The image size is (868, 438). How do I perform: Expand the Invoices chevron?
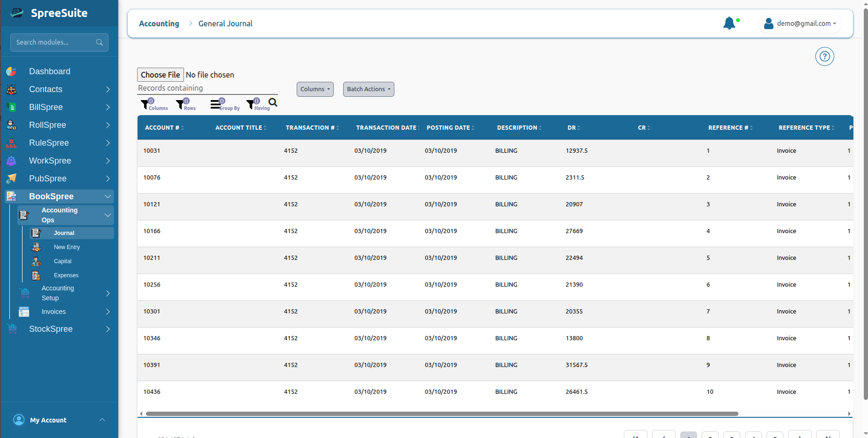(x=108, y=312)
